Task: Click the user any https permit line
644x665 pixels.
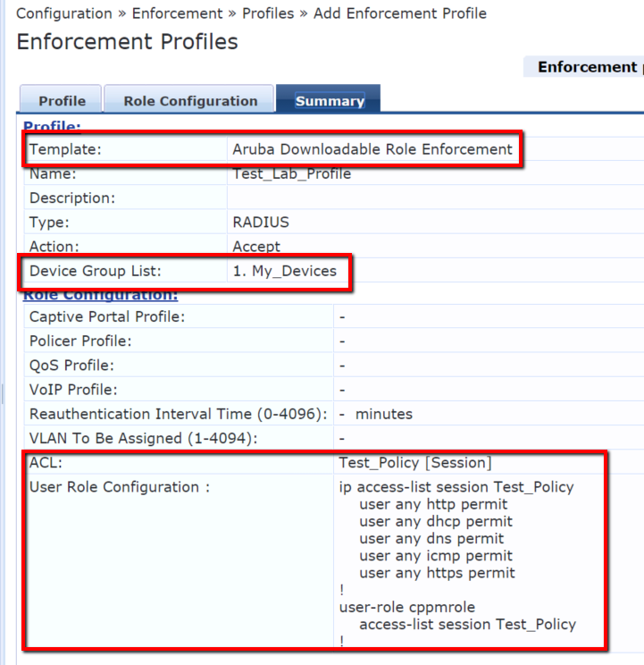Action: [438, 573]
